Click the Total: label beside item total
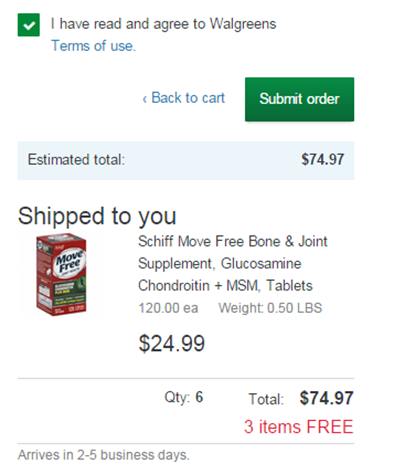This screenshot has width=394, height=474. coord(266,399)
